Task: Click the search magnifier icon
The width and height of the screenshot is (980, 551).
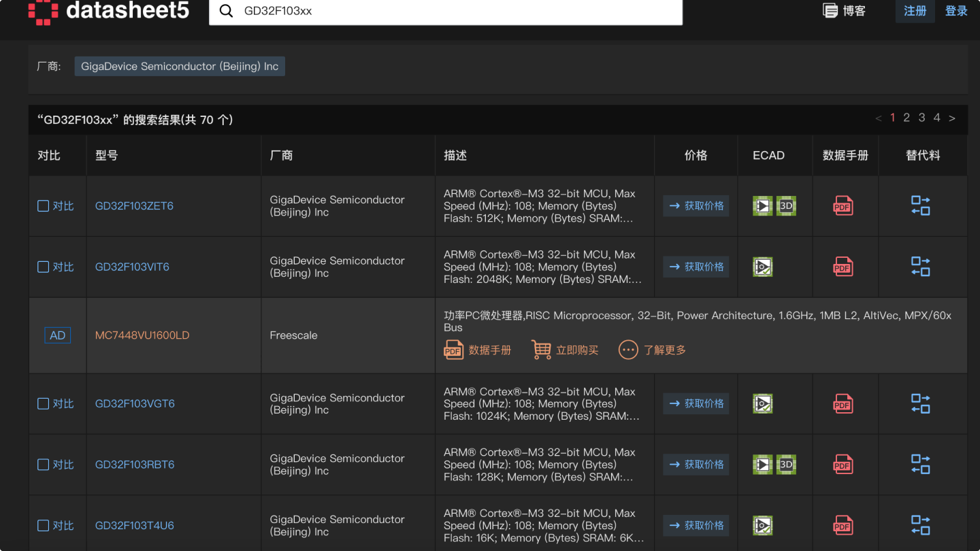Action: click(227, 11)
